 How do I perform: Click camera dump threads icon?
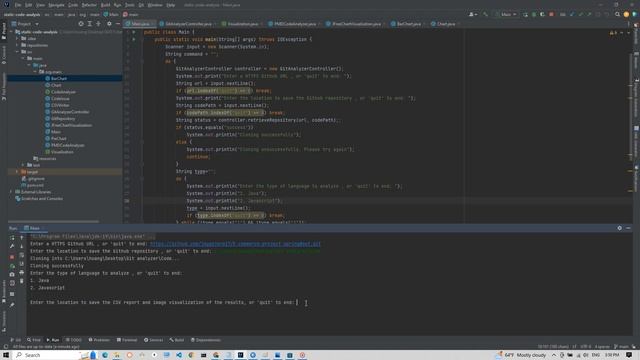pos(12,274)
